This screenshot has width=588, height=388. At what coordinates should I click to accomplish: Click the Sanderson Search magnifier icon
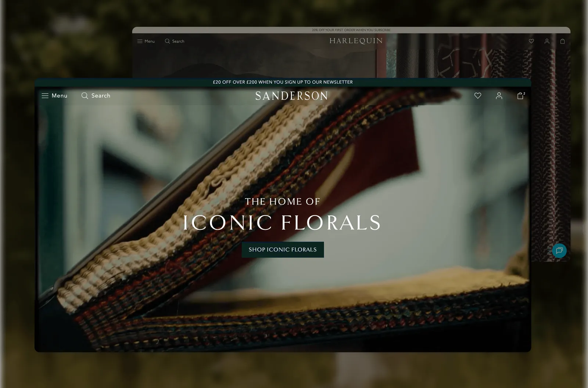(85, 95)
